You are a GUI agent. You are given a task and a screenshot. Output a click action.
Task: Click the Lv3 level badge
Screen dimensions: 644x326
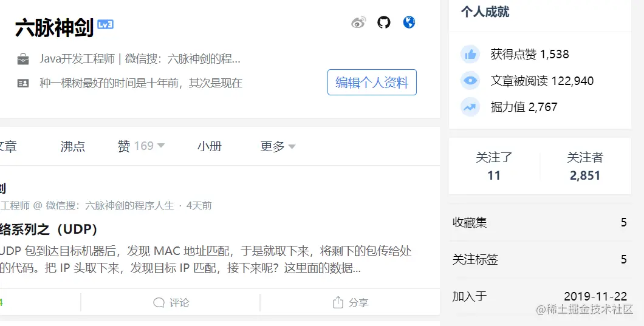coord(106,25)
